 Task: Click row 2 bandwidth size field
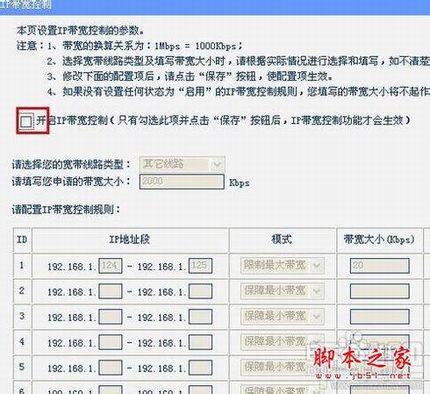[380, 291]
